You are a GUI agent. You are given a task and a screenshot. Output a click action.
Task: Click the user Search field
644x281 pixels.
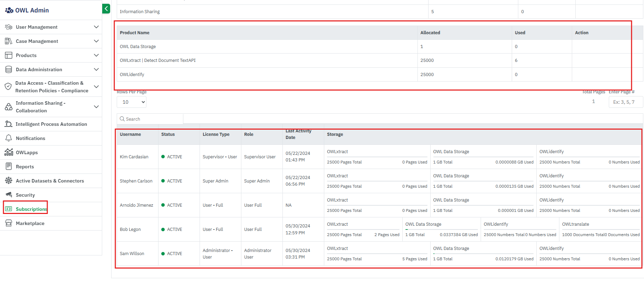(x=150, y=119)
